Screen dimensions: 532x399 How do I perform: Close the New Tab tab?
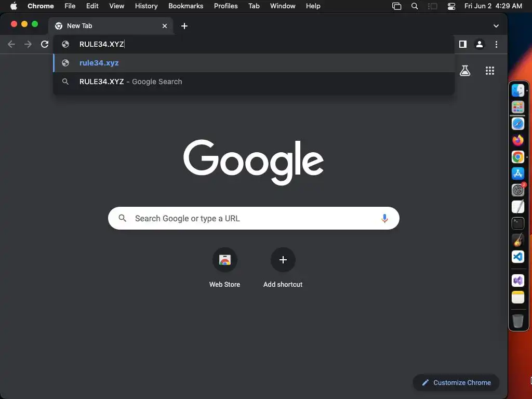click(x=165, y=26)
